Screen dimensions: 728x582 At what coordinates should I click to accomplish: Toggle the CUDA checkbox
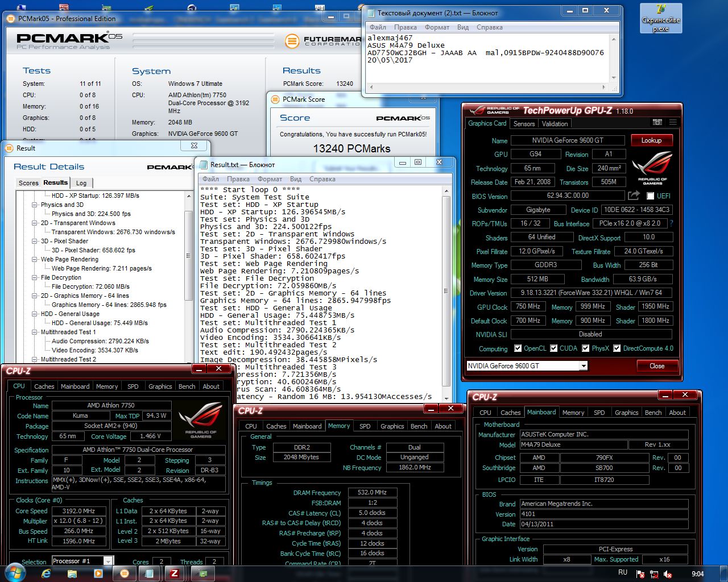[x=553, y=348]
